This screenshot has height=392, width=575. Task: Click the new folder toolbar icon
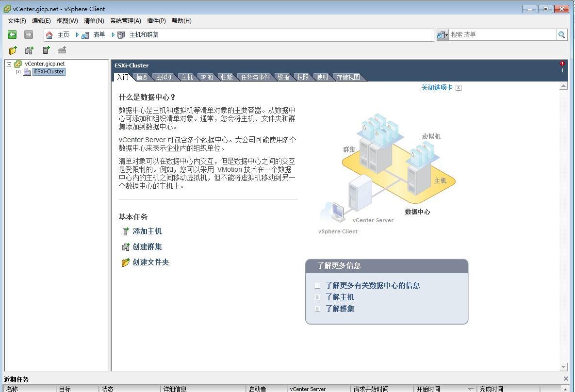point(13,50)
